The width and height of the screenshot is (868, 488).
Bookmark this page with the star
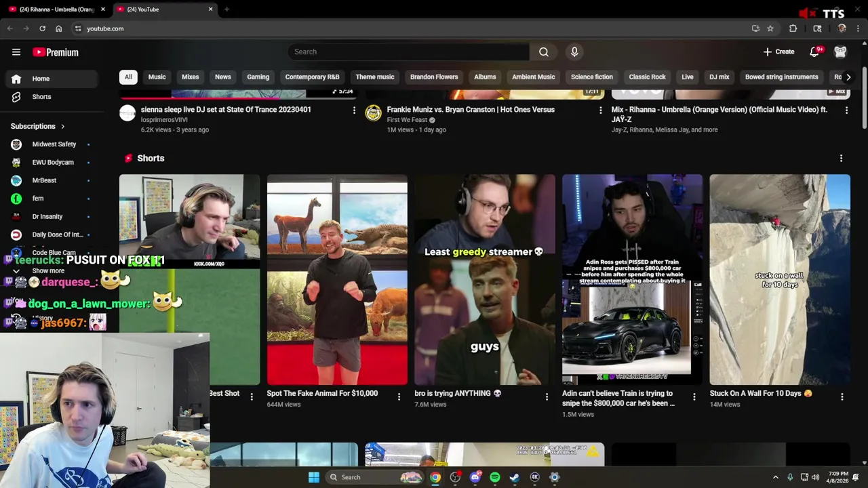(770, 28)
